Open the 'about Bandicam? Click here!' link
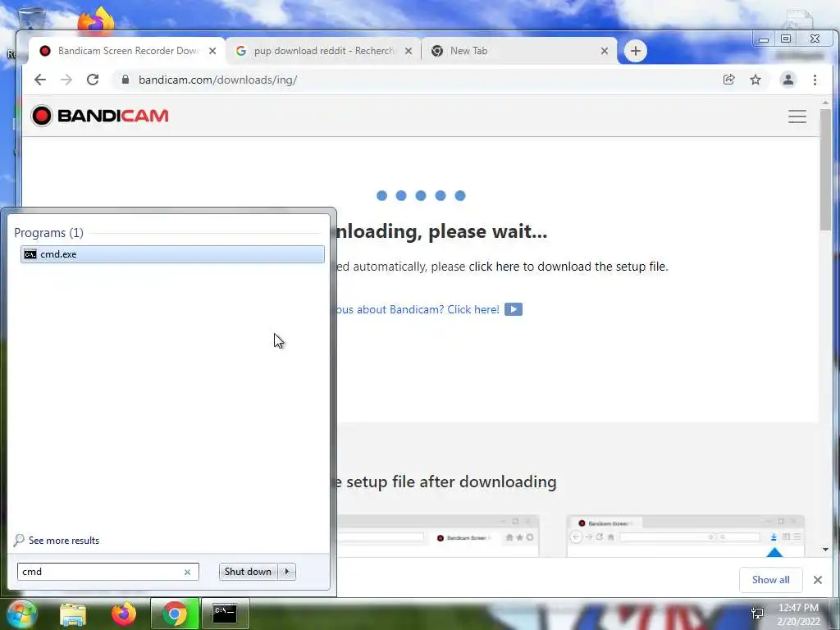 tap(418, 309)
